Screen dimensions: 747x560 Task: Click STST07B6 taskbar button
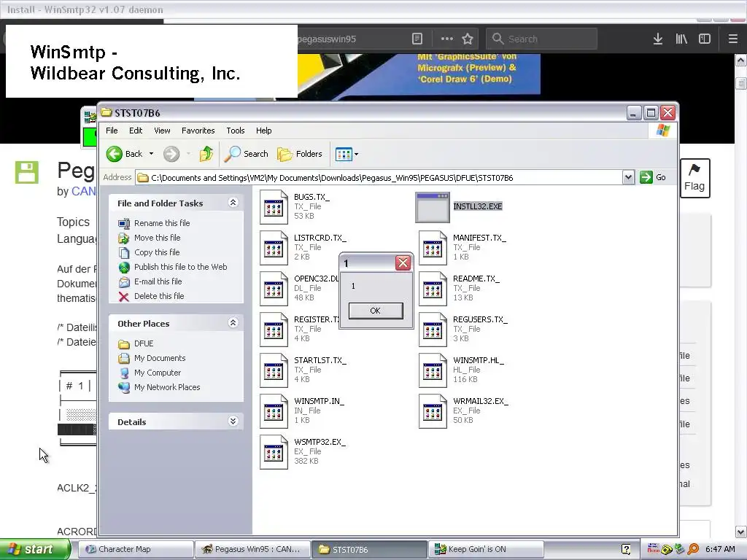pyautogui.click(x=368, y=550)
